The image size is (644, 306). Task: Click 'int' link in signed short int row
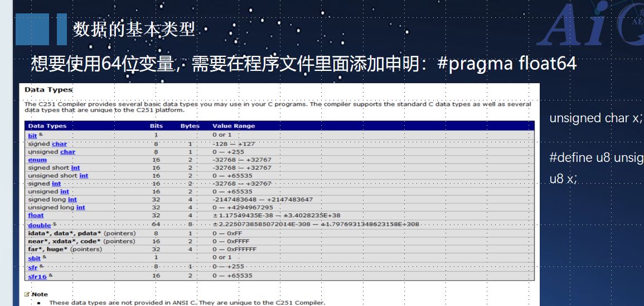click(x=75, y=168)
